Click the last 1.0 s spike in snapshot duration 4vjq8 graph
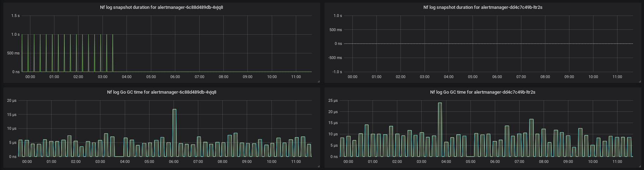This screenshot has height=170, width=644. [x=112, y=53]
